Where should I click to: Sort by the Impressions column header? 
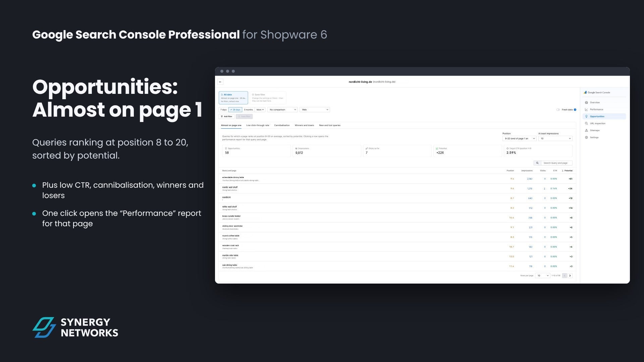(527, 171)
